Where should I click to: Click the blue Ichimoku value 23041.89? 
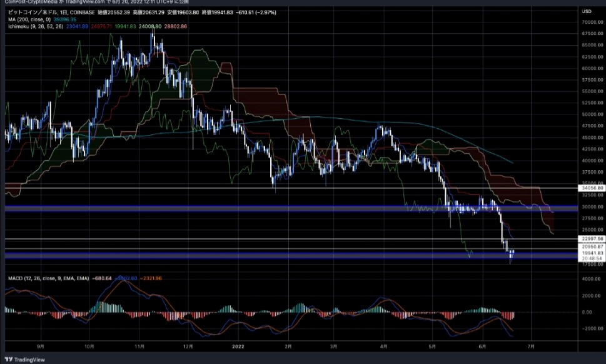tap(78, 26)
